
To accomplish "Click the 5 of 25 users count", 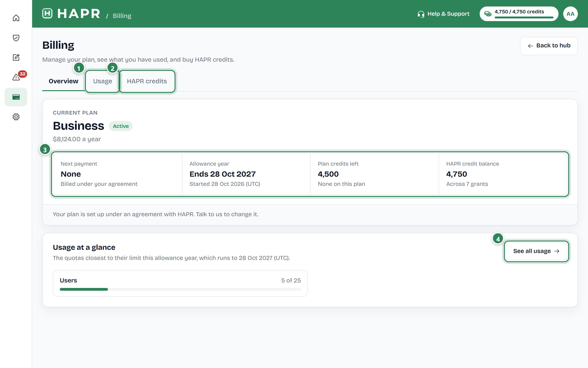I will pos(291,281).
